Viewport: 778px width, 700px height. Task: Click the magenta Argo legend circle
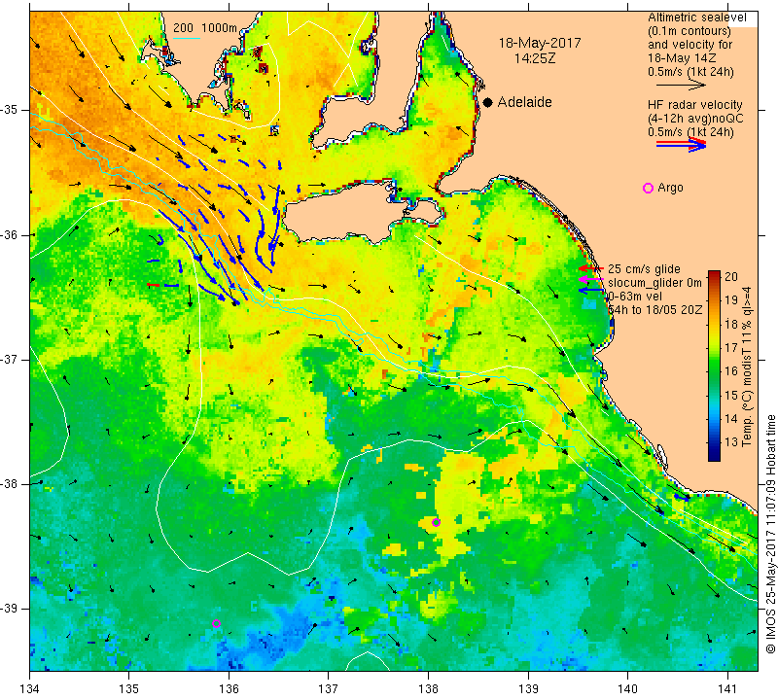point(648,188)
